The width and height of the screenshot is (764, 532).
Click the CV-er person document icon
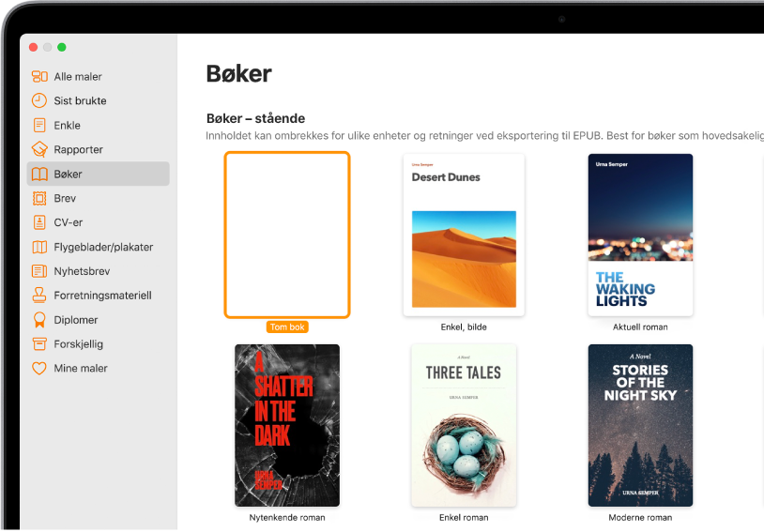pyautogui.click(x=39, y=222)
